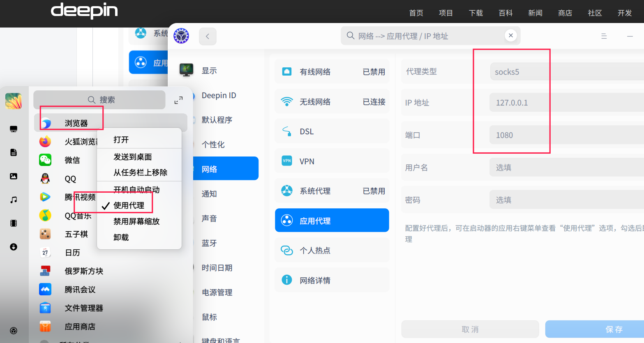Choose 从任务栏上移除 in the context menu
Viewport: 644px width, 343px height.
(x=139, y=173)
